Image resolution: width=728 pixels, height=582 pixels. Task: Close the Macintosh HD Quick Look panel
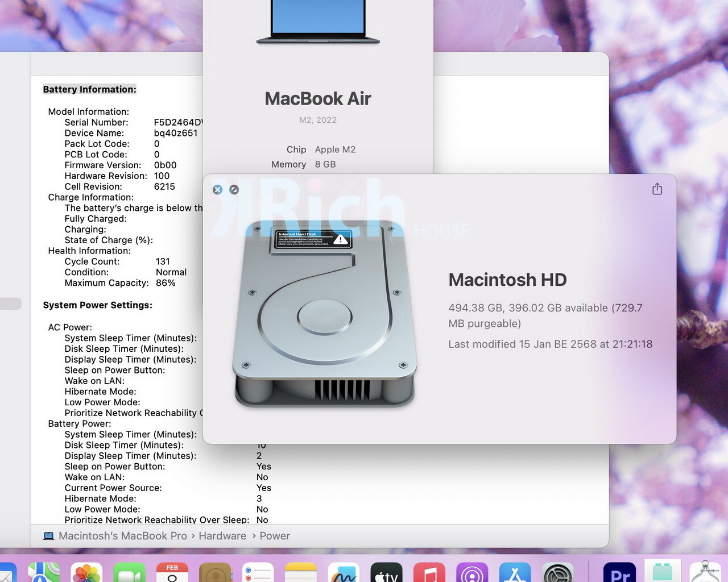point(217,189)
